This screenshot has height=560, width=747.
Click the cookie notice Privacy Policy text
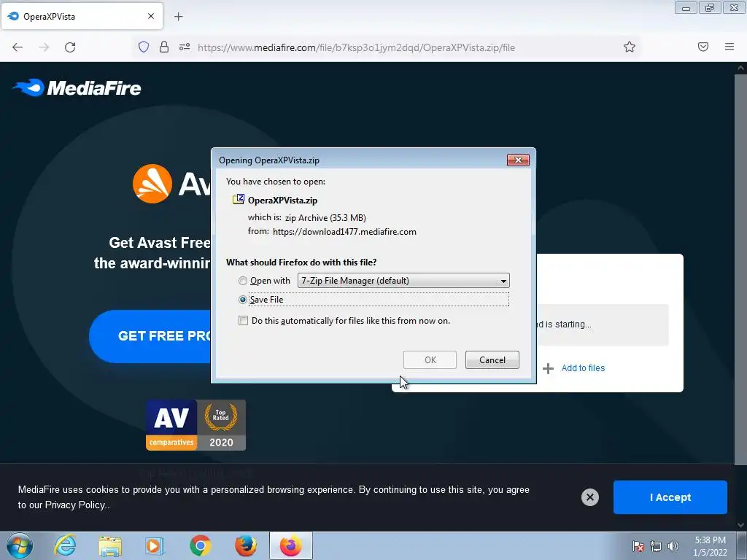(75, 505)
